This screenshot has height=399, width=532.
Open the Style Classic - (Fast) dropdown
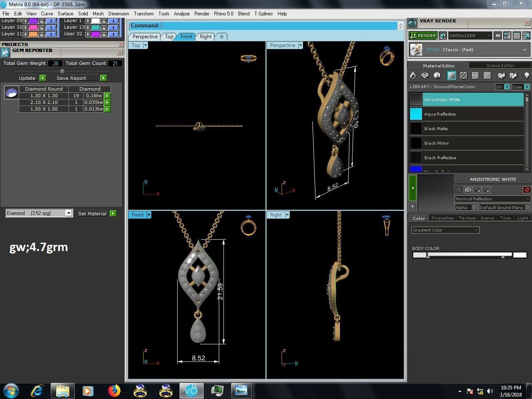click(470, 49)
